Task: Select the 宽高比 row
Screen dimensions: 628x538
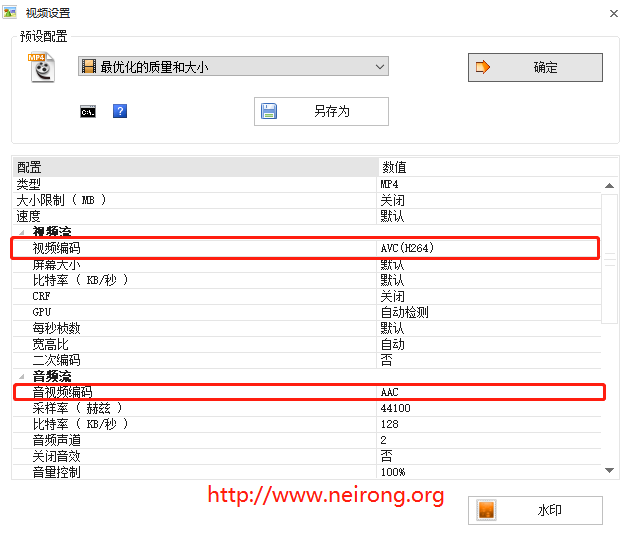Action: [x=307, y=345]
